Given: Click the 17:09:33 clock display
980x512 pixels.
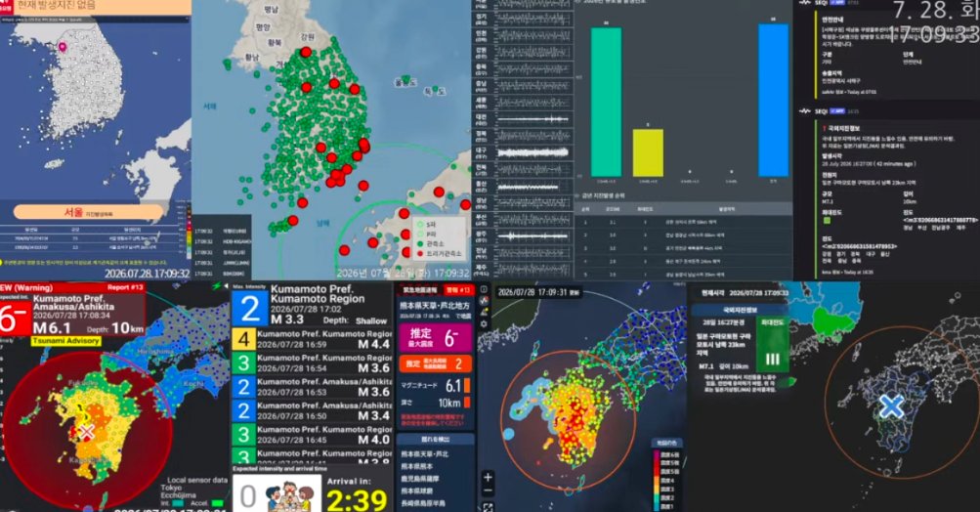Looking at the screenshot, I should pos(932,33).
